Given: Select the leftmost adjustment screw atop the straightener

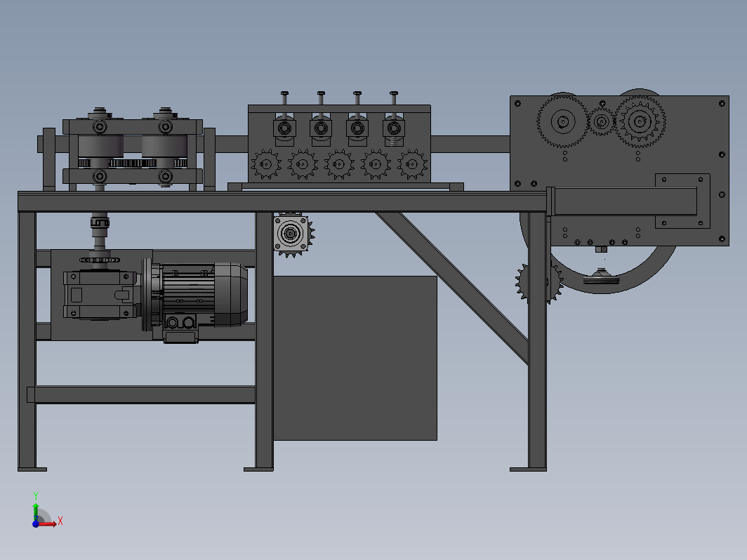Looking at the screenshot, I should (284, 99).
